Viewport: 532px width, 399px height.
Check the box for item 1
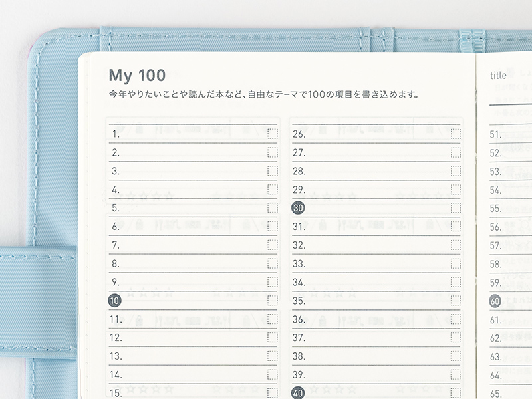tap(272, 134)
